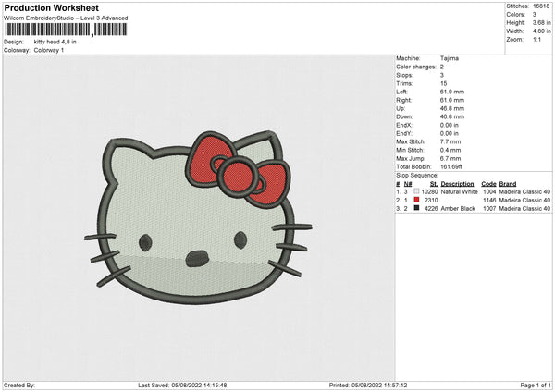Screen dimensions: 555x392
Task: Select the "Colorway 1" value
Action: coord(49,50)
